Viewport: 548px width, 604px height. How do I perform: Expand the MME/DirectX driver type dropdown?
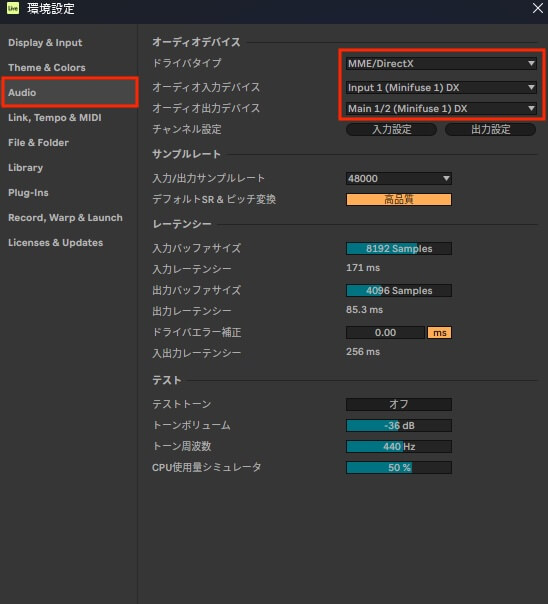441,63
